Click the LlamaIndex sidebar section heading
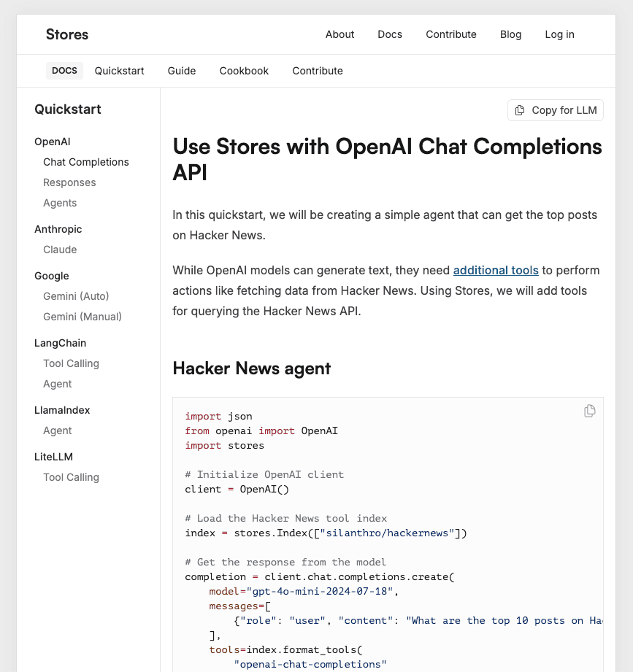 point(62,411)
